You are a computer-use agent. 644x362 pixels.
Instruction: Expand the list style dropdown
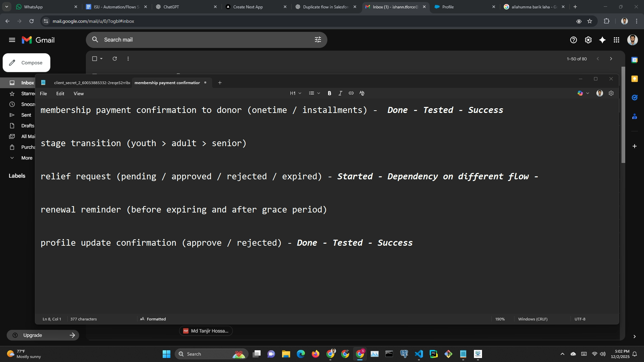pyautogui.click(x=314, y=94)
